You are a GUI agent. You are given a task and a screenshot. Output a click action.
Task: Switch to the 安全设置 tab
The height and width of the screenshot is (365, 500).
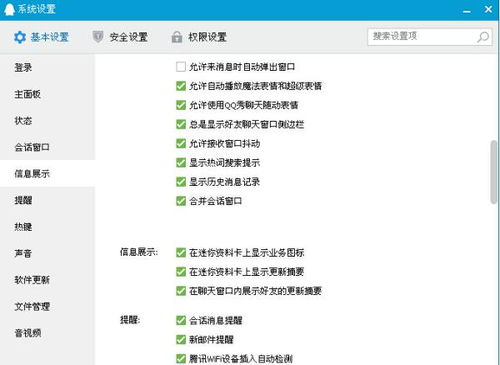point(120,37)
